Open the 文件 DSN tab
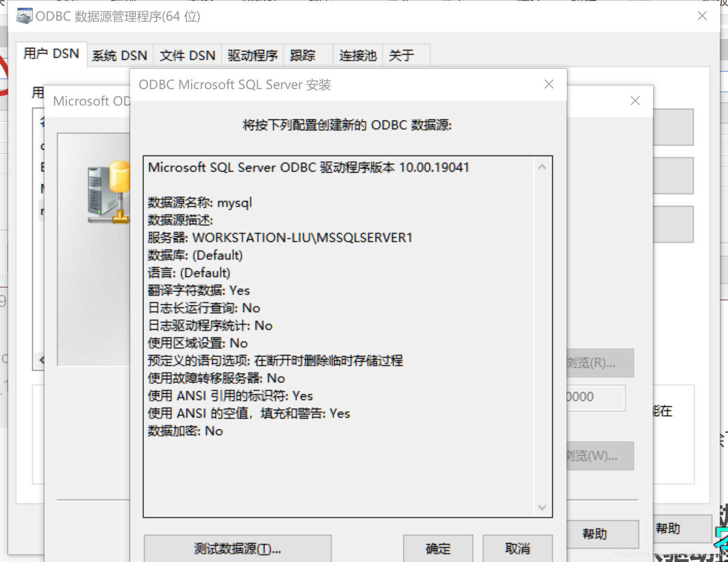728x562 pixels. tap(187, 56)
